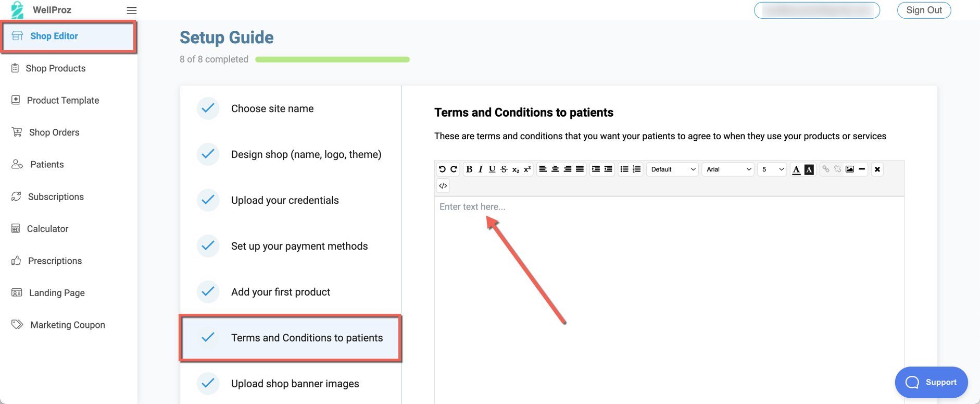Toggle the Upload your credentials checkmark
980x404 pixels.
click(208, 200)
